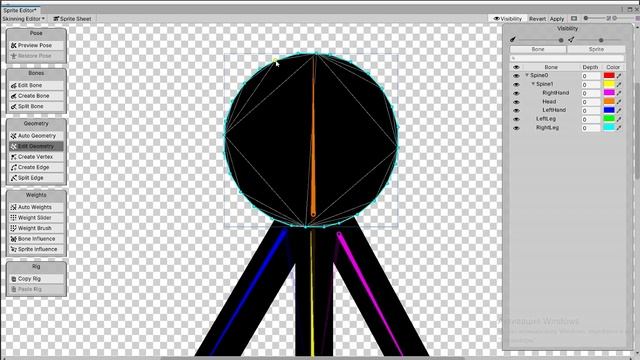Select the Create Bone tool
640x360 pixels.
[x=36, y=96]
